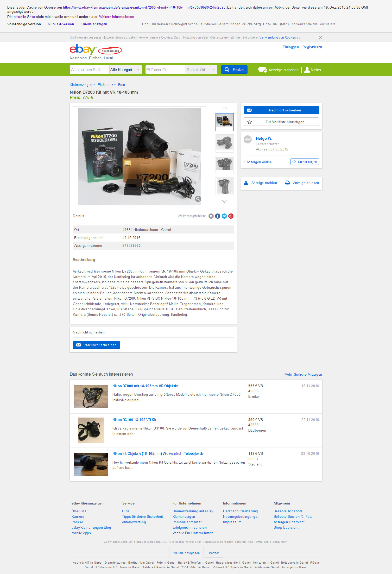The image size is (392, 574).
Task: Switch to the Partner tab
Action: pos(214,553)
